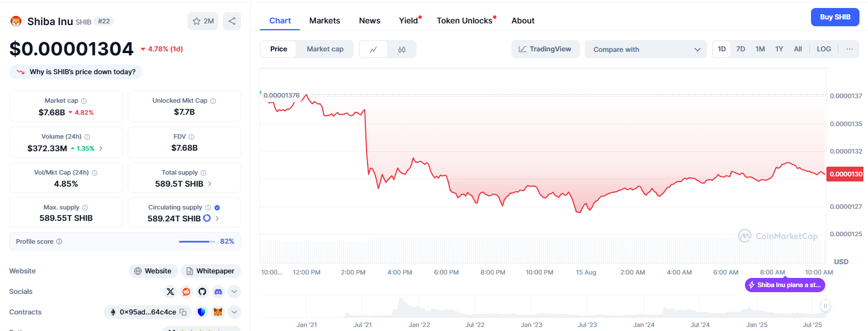
Task: Toggle line chart display mode
Action: (x=374, y=49)
